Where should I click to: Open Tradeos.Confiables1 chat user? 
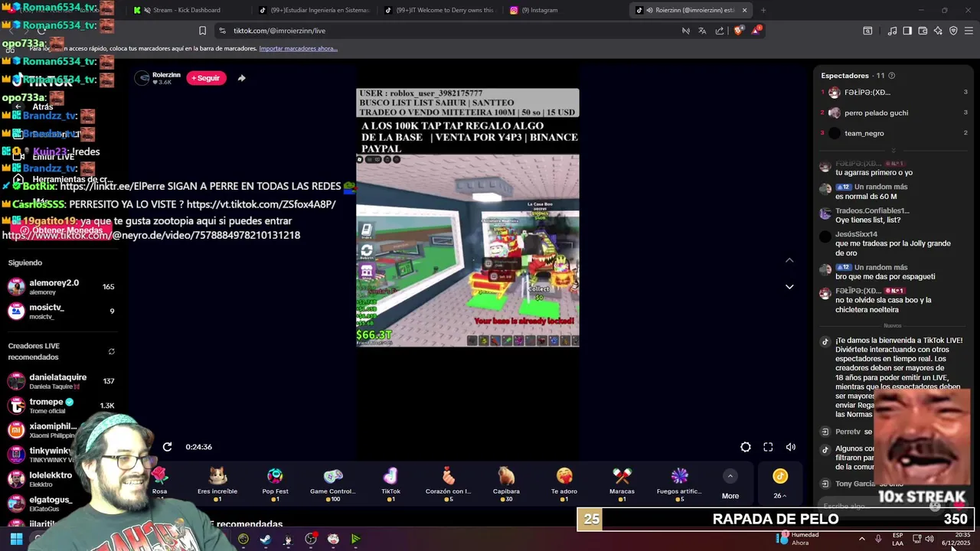coord(872,210)
